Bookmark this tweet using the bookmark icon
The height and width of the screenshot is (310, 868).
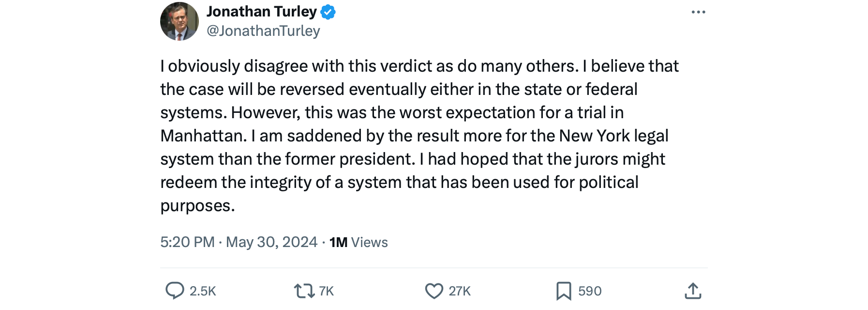[564, 291]
